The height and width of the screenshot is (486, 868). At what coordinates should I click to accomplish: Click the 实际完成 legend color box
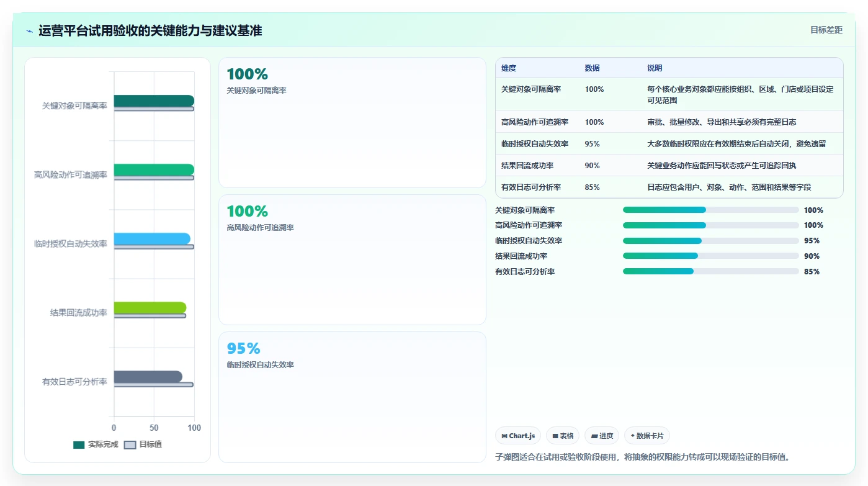[x=79, y=444]
